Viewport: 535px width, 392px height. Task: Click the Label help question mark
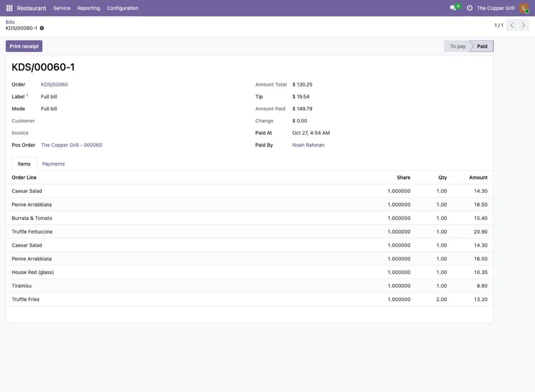27,95
